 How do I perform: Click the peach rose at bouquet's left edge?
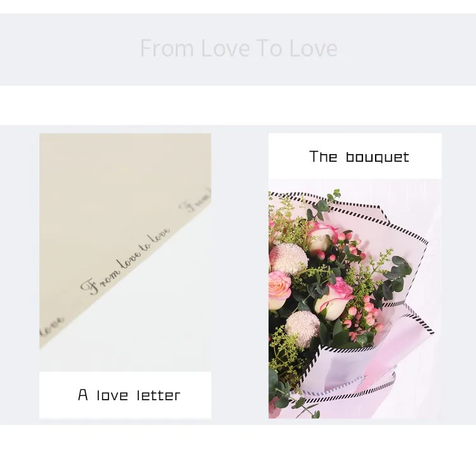[x=279, y=290]
